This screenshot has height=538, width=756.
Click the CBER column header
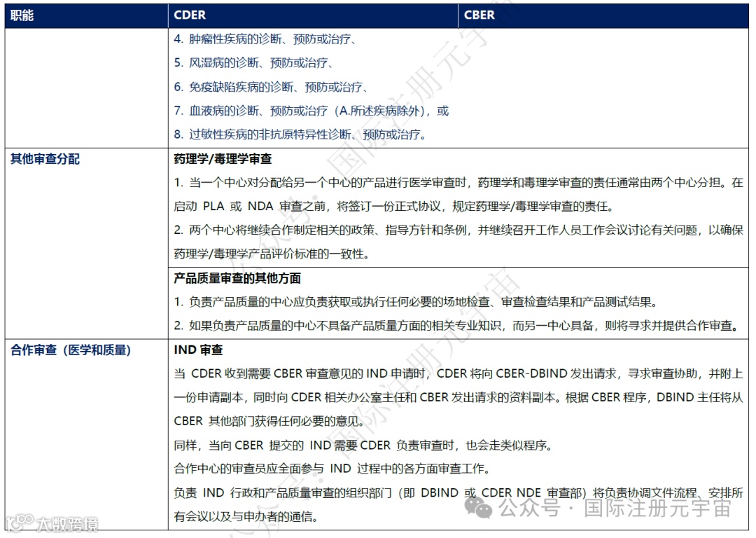479,15
